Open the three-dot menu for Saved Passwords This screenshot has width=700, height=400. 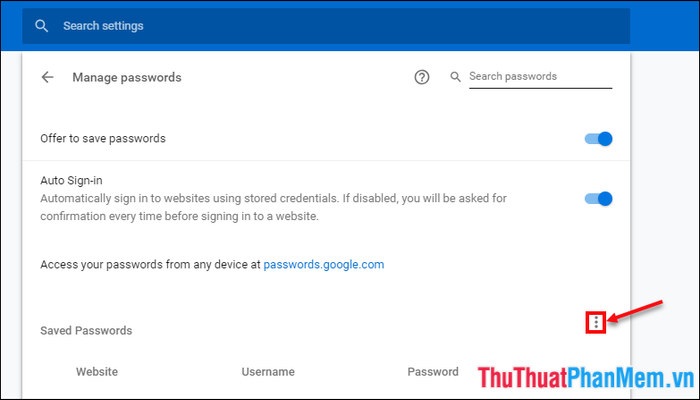(x=596, y=322)
